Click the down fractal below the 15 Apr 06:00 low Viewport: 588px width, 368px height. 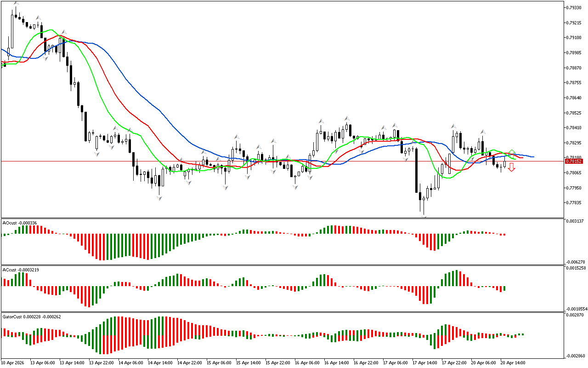[225, 188]
